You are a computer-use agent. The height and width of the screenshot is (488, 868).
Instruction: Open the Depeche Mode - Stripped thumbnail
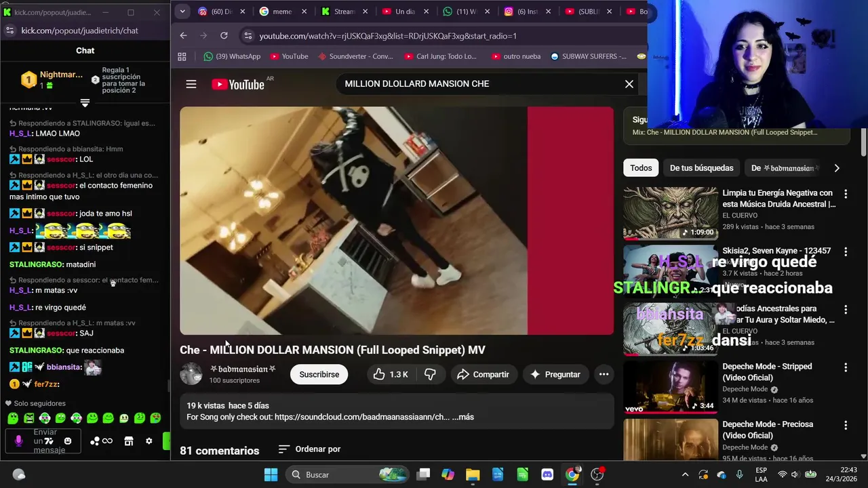coord(670,387)
